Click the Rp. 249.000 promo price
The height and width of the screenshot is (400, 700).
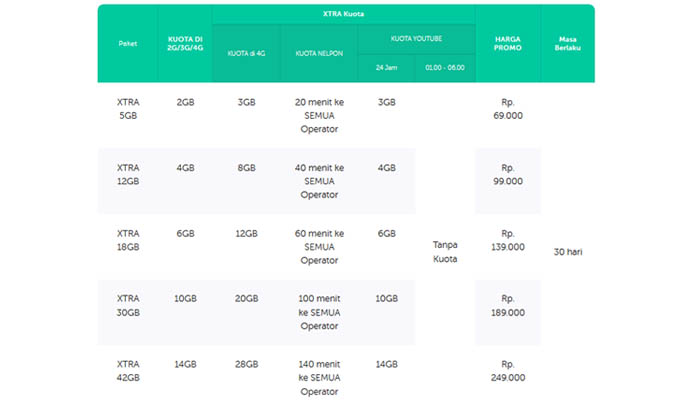(508, 371)
